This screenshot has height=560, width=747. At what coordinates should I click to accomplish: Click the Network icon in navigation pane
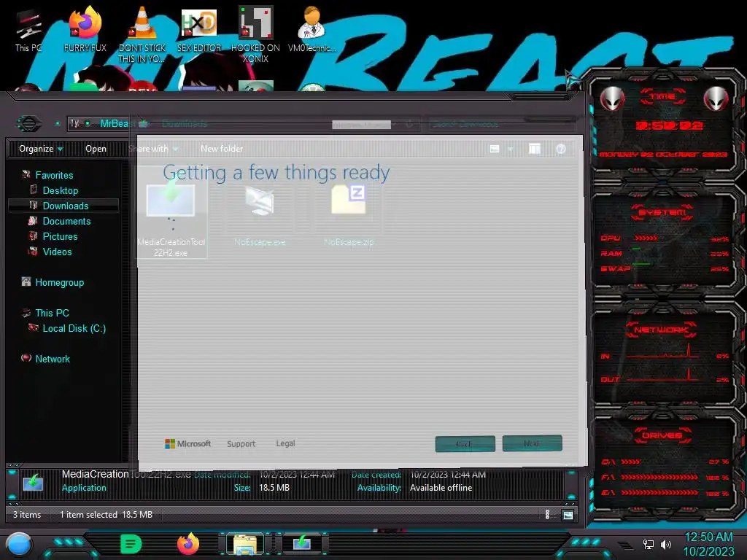pos(26,358)
